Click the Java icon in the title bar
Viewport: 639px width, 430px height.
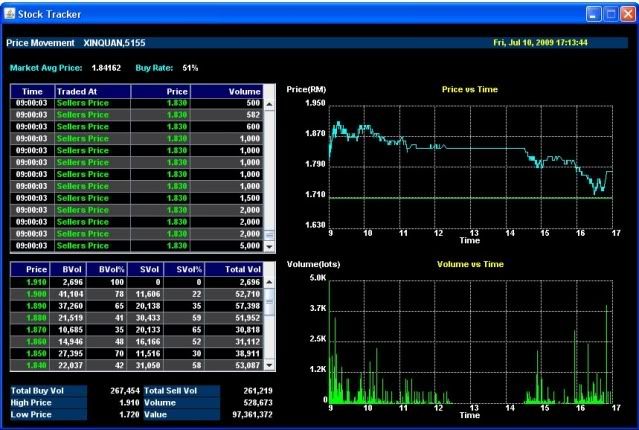point(10,15)
